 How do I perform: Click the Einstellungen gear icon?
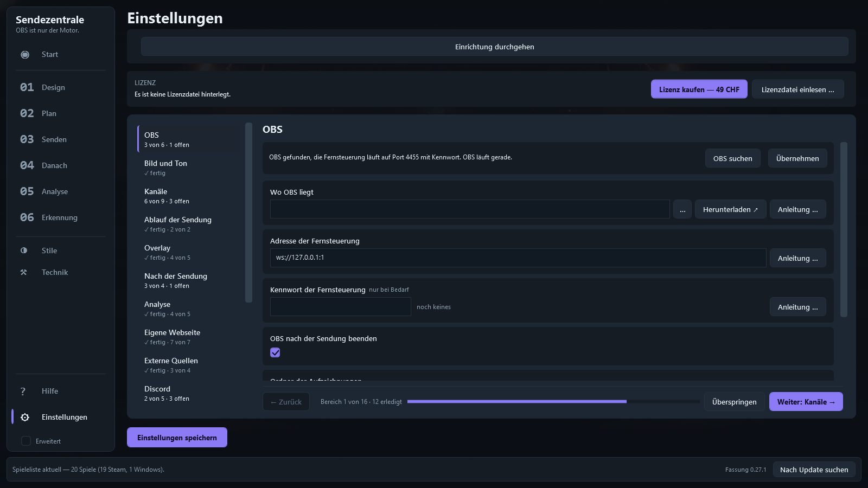coord(25,417)
